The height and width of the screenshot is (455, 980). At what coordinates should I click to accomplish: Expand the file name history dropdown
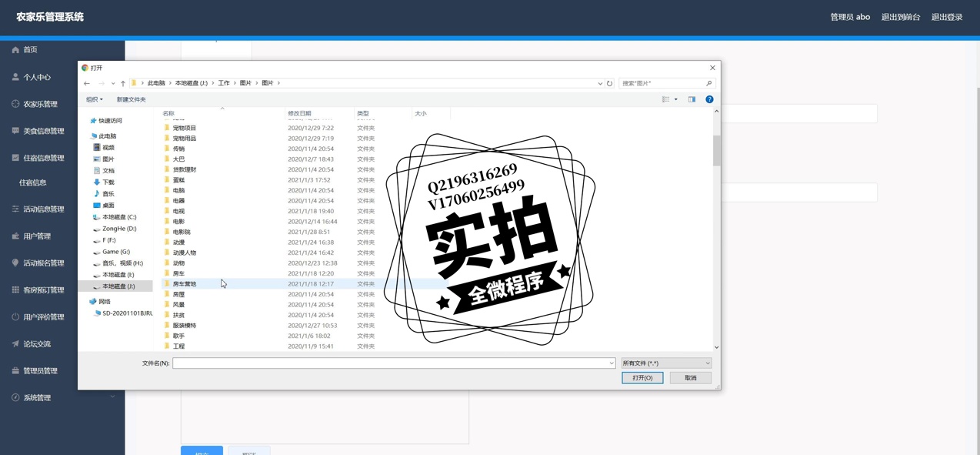pyautogui.click(x=612, y=363)
